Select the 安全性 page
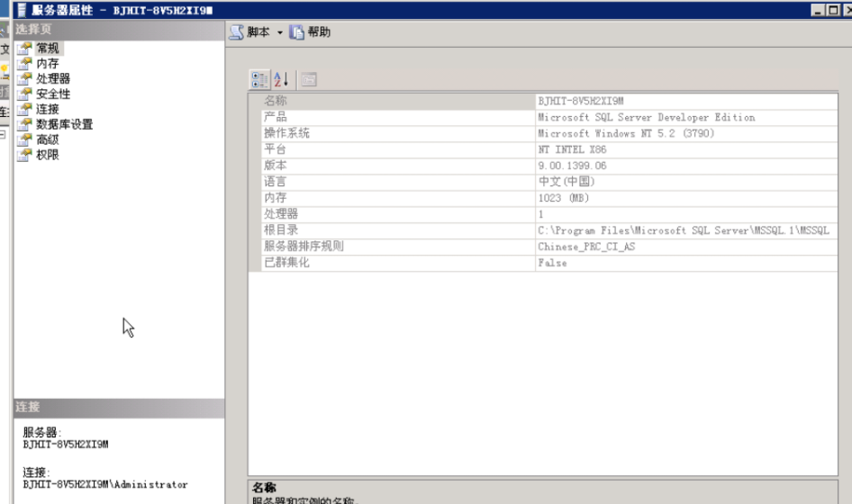852x504 pixels. [x=53, y=94]
